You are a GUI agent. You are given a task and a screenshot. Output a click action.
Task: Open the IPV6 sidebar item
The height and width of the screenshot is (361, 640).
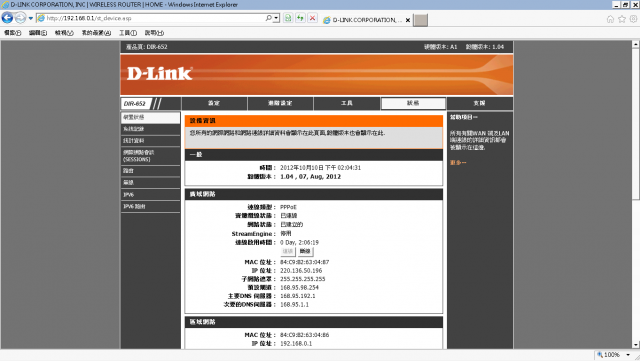[x=150, y=195]
